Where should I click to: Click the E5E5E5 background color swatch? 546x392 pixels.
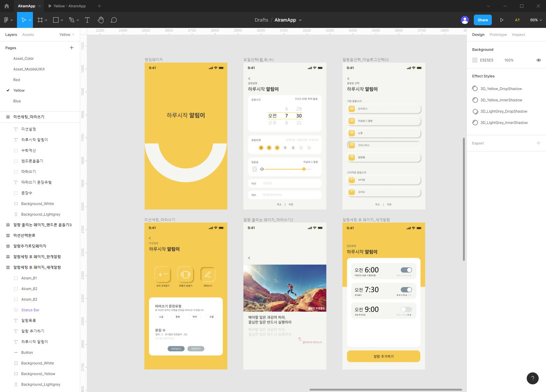click(475, 60)
